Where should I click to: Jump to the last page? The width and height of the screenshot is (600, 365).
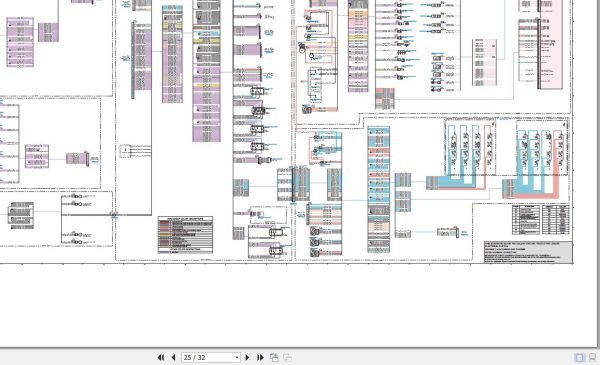(260, 357)
